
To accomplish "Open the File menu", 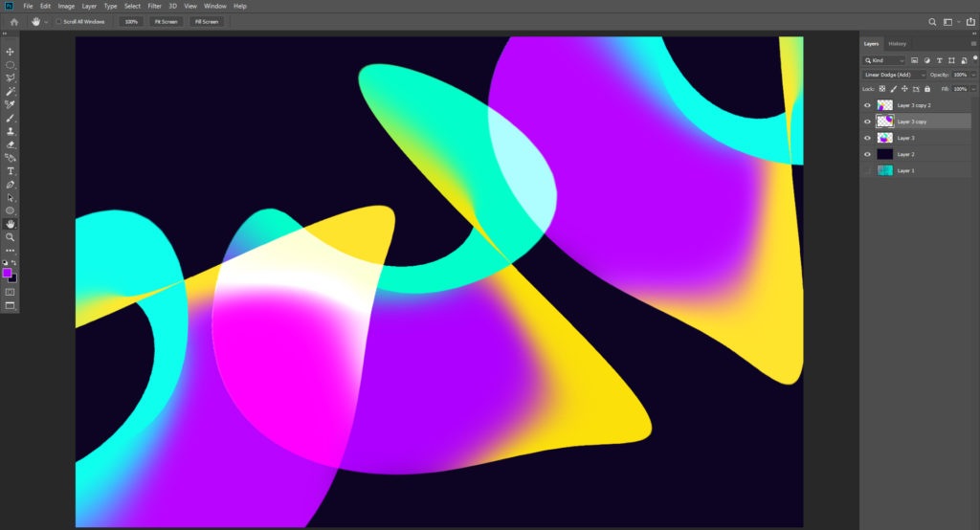I will [x=28, y=7].
